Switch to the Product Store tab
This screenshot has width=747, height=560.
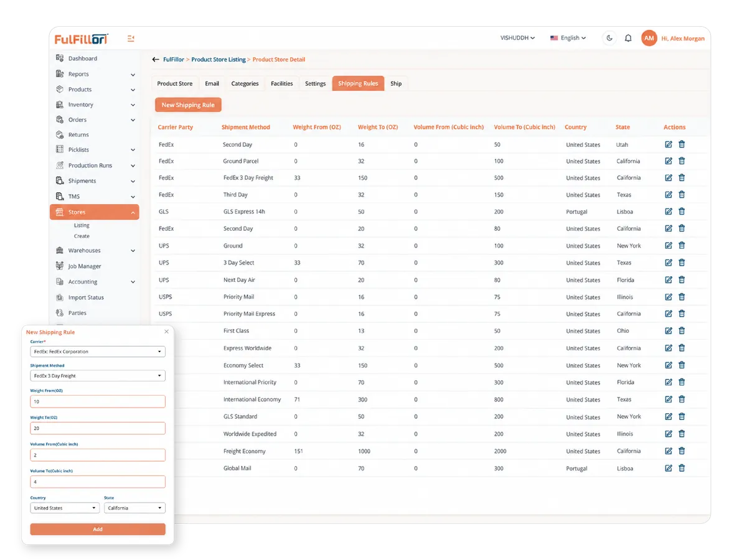pyautogui.click(x=175, y=83)
